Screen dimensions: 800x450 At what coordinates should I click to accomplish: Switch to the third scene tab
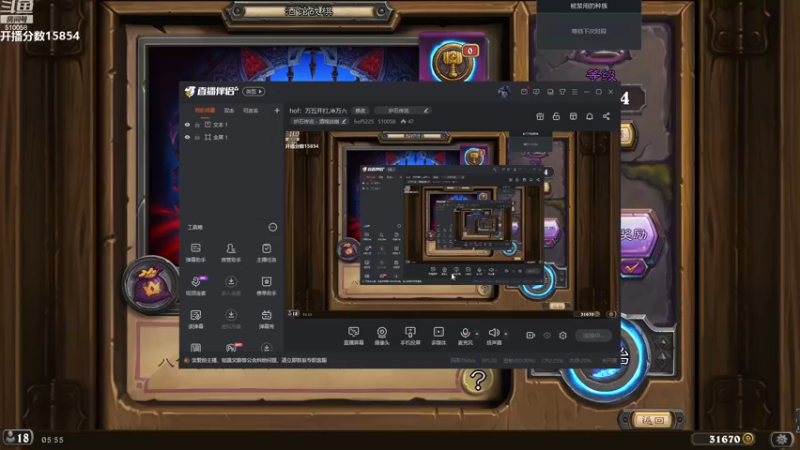pos(251,110)
